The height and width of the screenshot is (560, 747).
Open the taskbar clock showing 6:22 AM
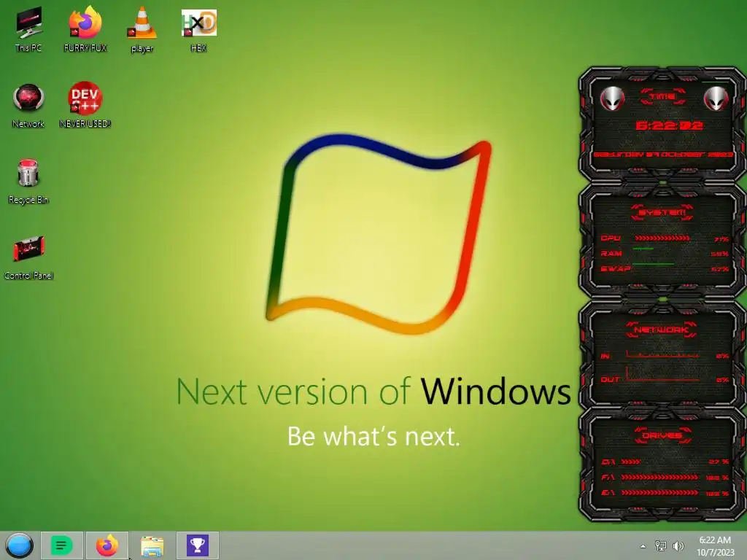point(715,546)
